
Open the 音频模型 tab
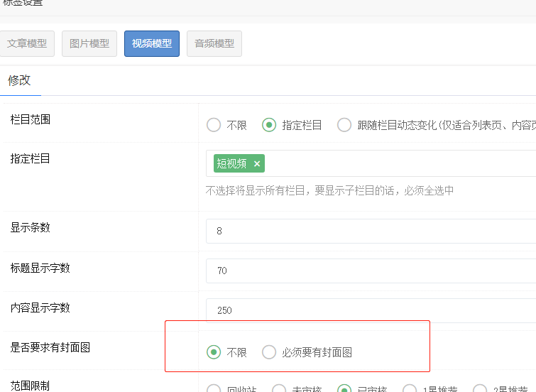[214, 43]
